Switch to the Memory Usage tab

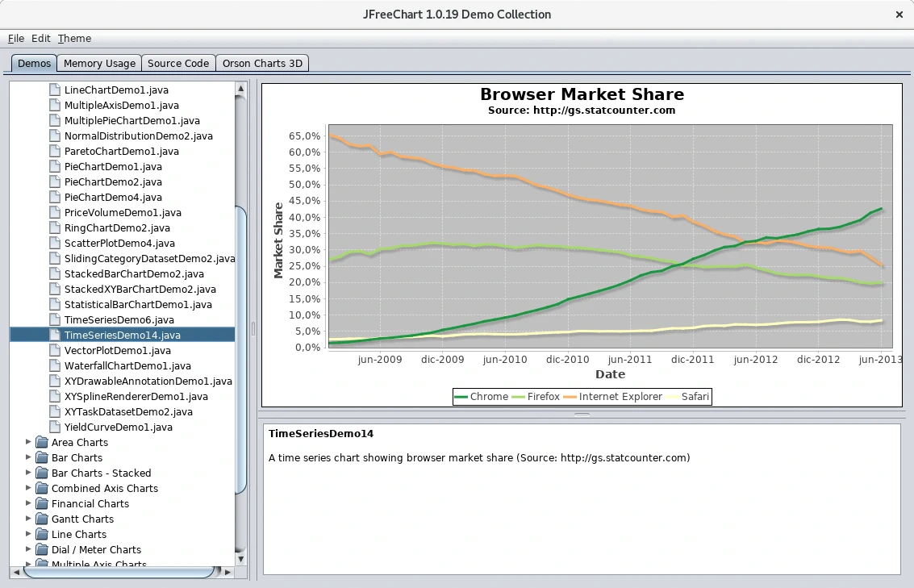[x=99, y=63]
